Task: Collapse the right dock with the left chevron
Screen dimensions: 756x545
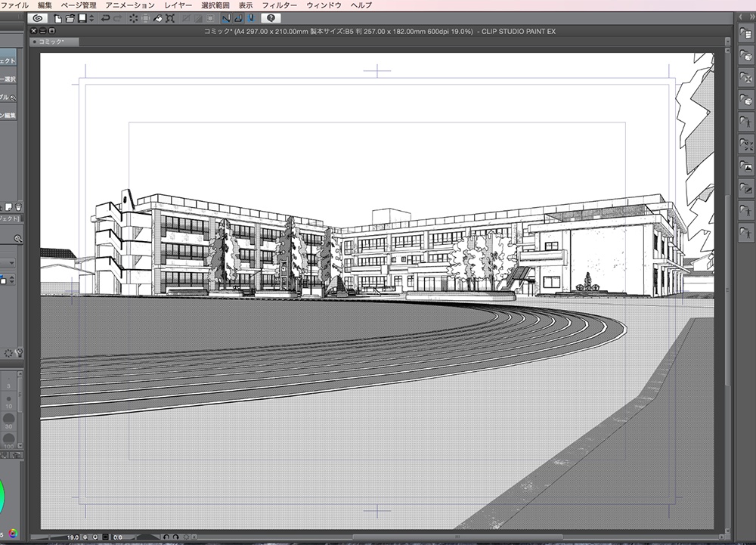Action: 741,17
